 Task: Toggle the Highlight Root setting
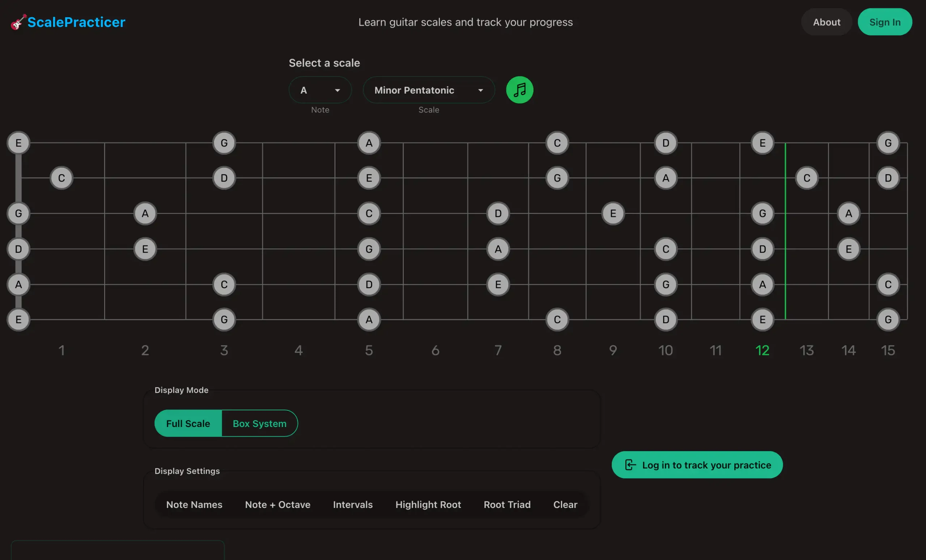pyautogui.click(x=428, y=504)
